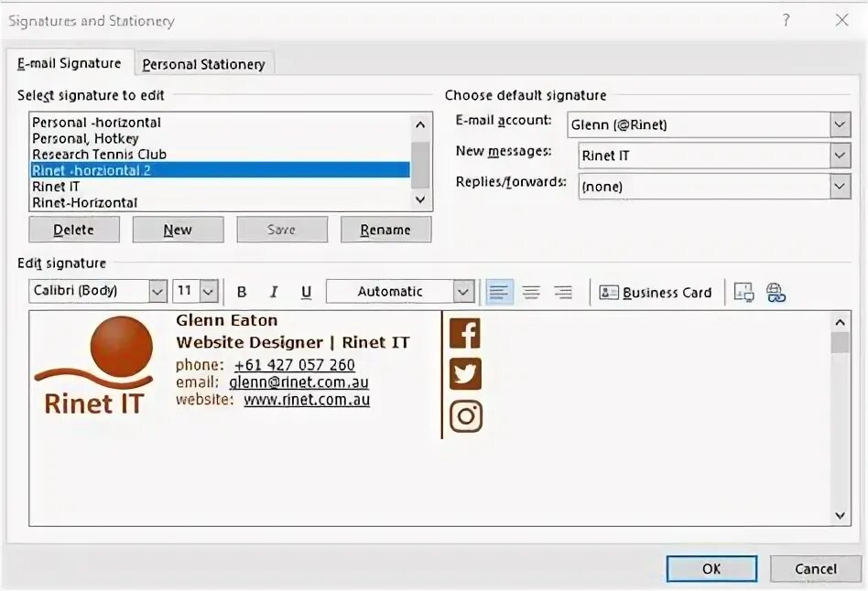The image size is (868, 591).
Task: Select 'Rinet -horziontal 2' signature
Action: 221,170
